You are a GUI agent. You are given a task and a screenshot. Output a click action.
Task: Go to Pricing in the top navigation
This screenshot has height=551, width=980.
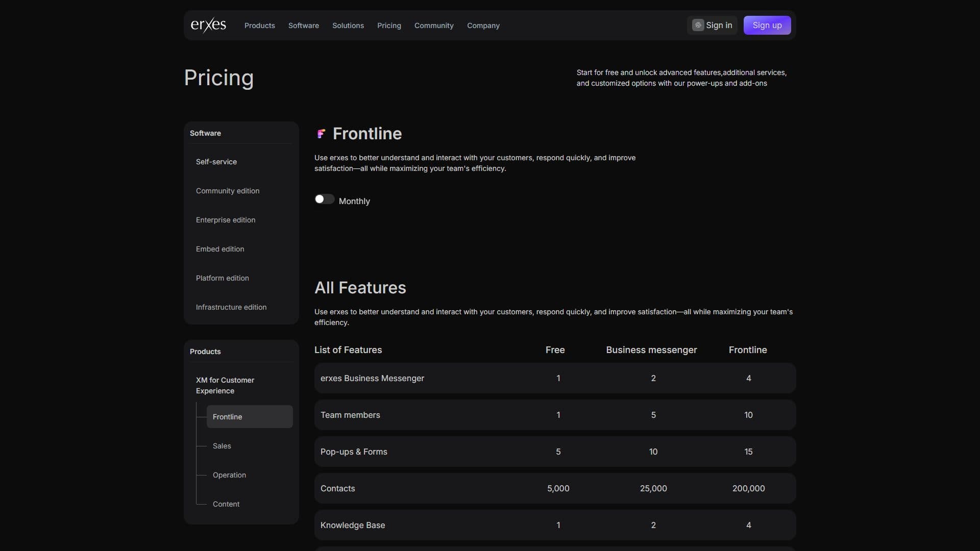389,26
